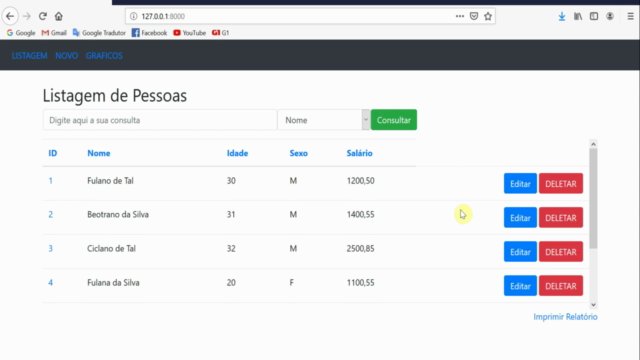Click the 'Listagem de Pessoas' heading
The width and height of the screenshot is (640, 360).
[115, 96]
